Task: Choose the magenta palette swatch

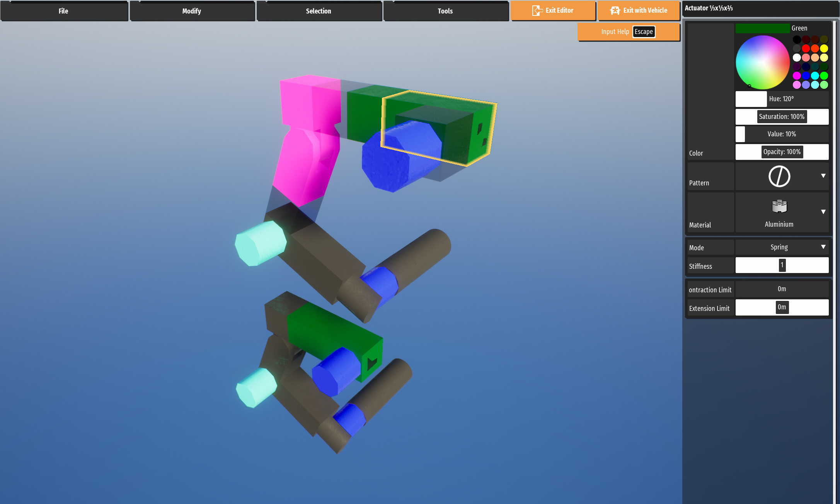Action: click(x=797, y=76)
